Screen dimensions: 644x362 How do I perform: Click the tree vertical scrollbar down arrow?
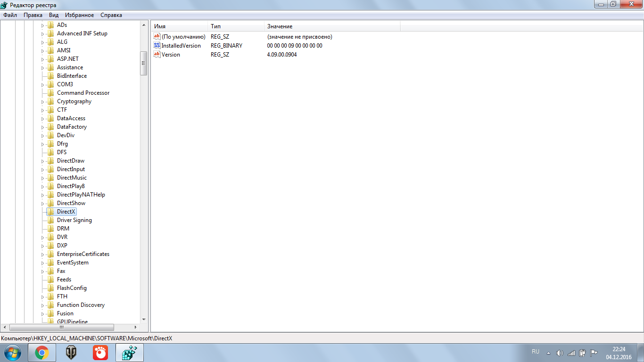[144, 319]
